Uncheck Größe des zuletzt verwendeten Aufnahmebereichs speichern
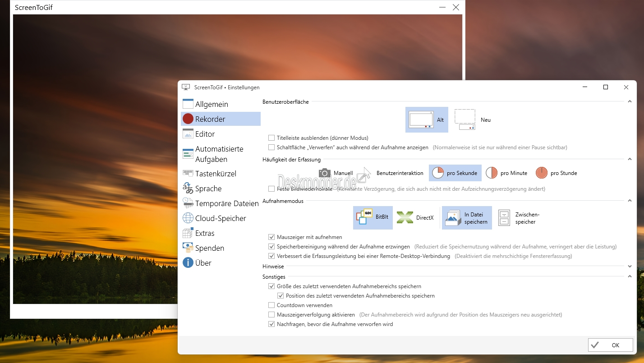 (x=271, y=286)
